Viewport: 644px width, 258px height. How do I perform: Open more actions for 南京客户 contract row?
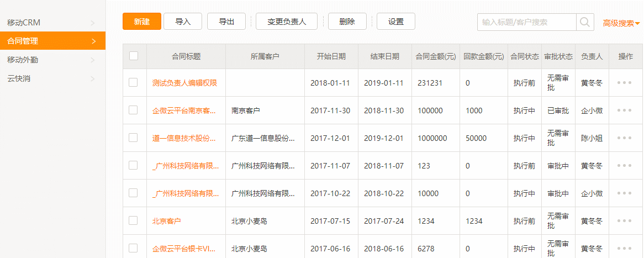(x=624, y=110)
